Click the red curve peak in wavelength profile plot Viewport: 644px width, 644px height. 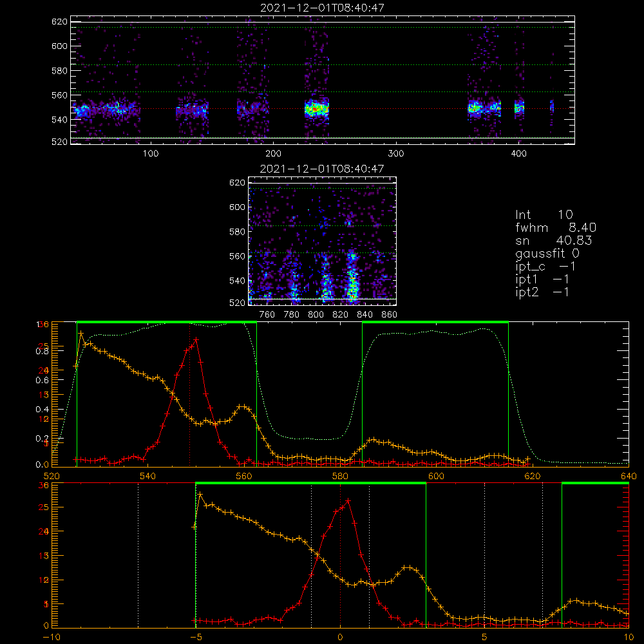point(196,339)
